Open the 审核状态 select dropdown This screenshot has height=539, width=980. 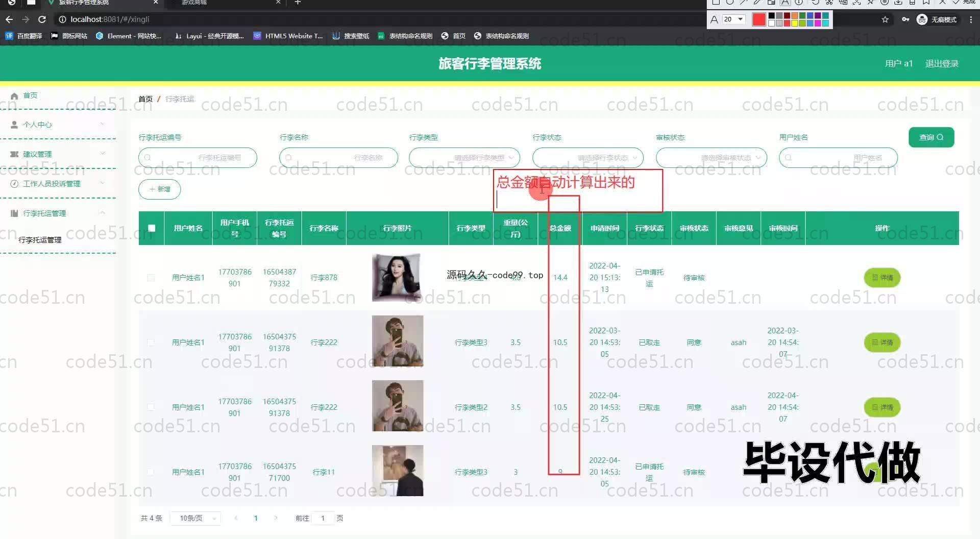712,158
